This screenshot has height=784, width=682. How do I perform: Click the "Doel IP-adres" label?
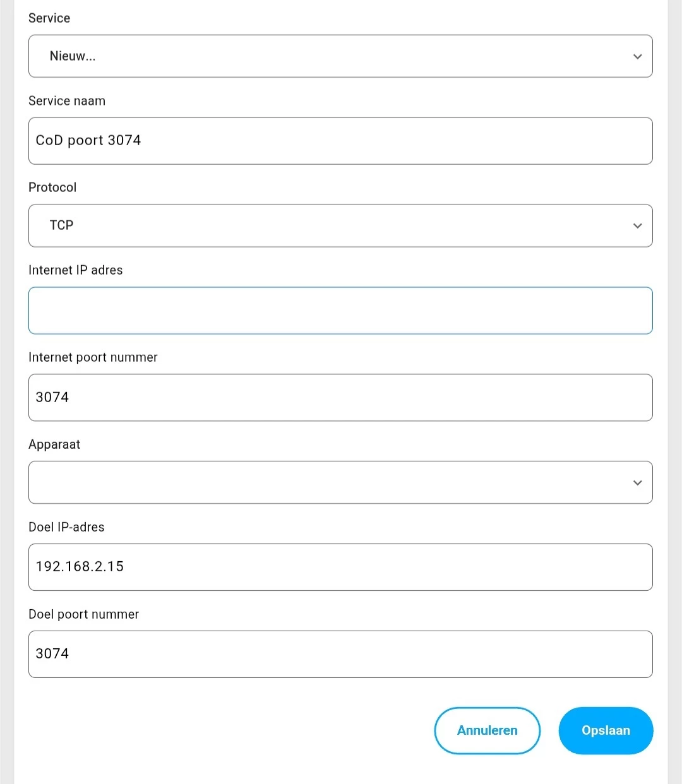click(x=66, y=527)
